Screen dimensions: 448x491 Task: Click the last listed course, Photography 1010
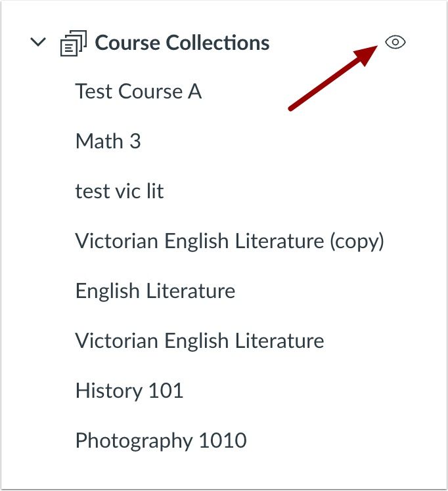tap(161, 440)
